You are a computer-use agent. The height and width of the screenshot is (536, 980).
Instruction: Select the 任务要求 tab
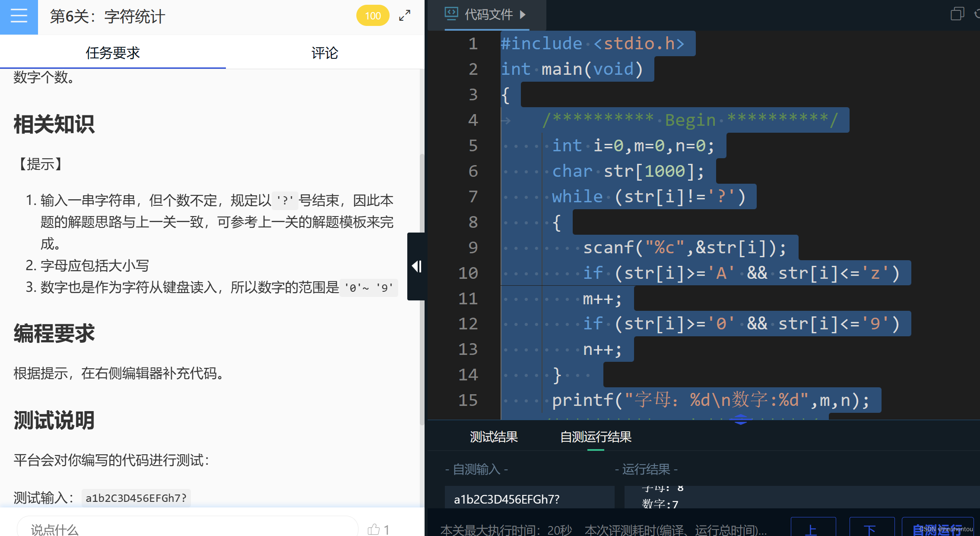[113, 53]
